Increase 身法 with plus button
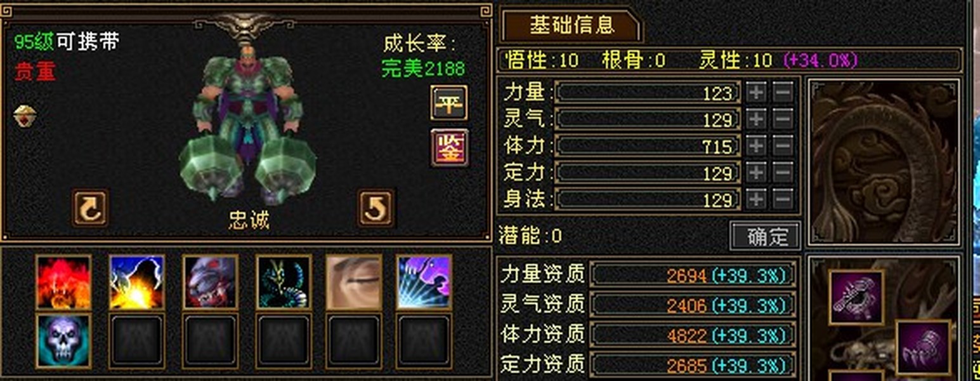This screenshot has height=381, width=980. click(x=756, y=199)
